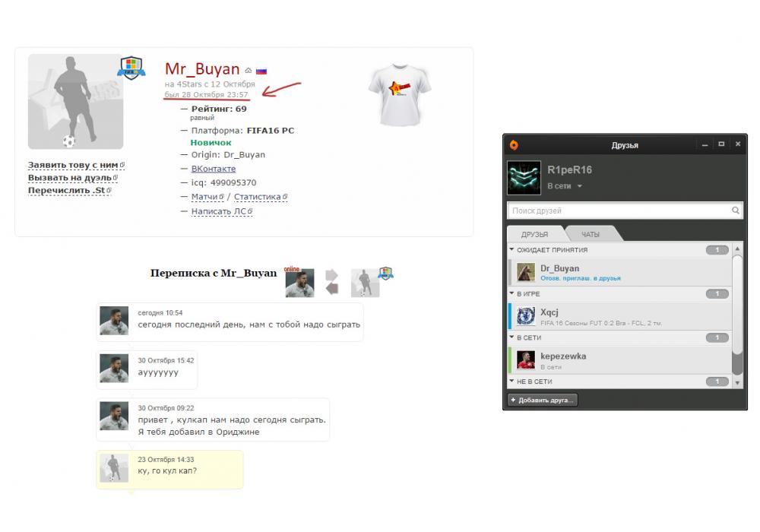The height and width of the screenshot is (532, 760).
Task: Click the Russian flag icon beside Mr_Buyan
Action: [x=261, y=71]
